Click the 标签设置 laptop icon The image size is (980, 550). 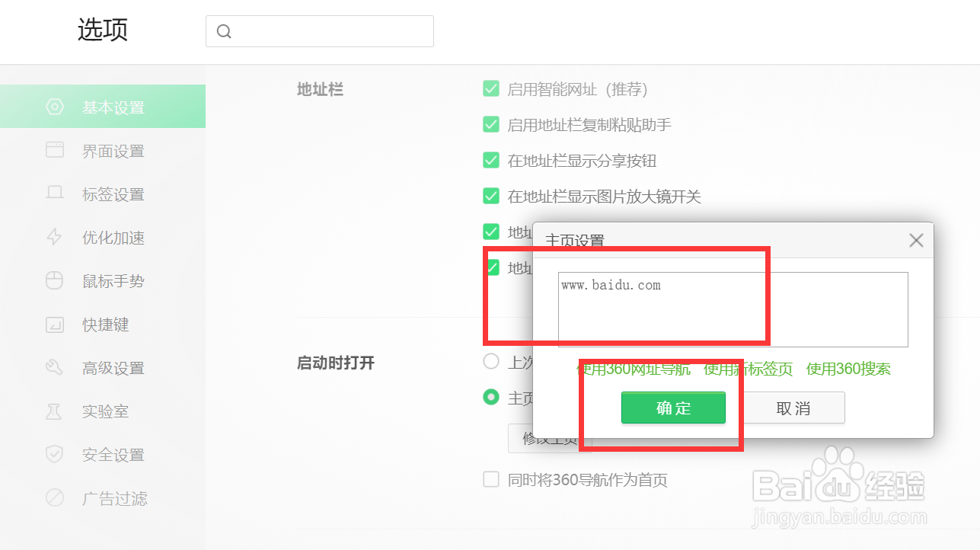55,193
